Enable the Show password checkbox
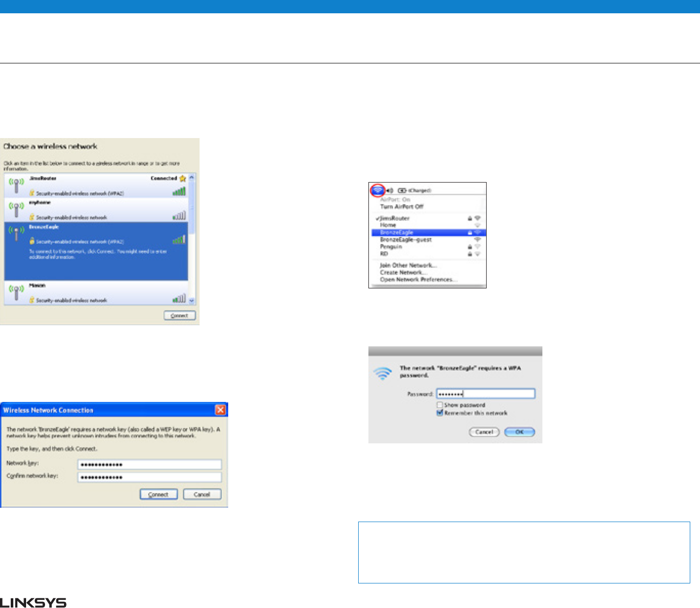 [x=440, y=405]
